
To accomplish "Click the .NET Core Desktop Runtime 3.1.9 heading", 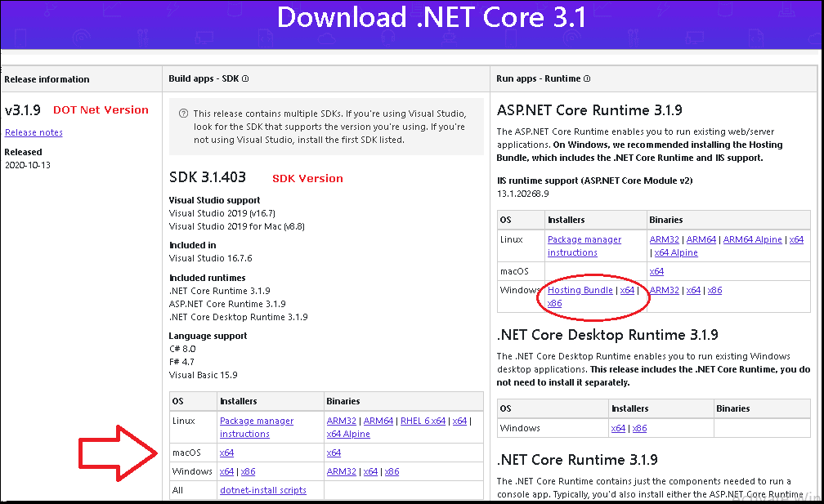I will tap(607, 335).
